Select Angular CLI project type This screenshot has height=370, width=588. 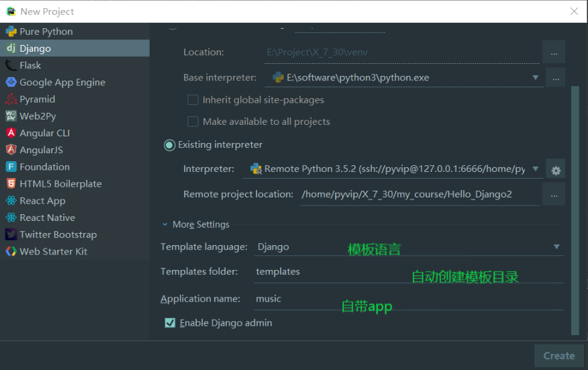[x=75, y=133]
